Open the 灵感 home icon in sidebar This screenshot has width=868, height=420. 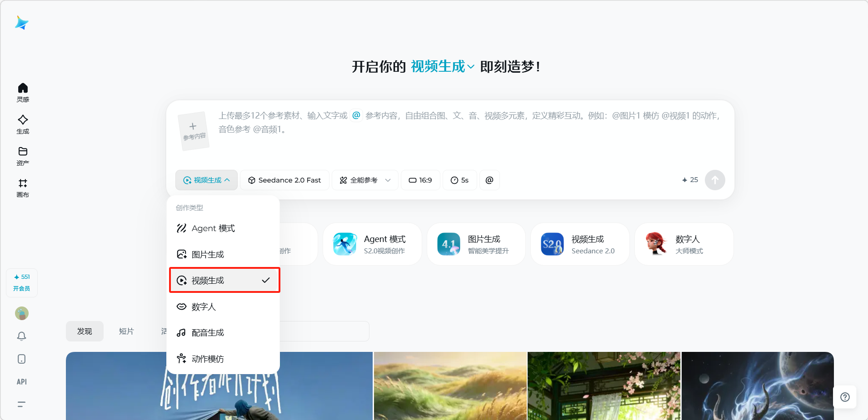coord(23,92)
